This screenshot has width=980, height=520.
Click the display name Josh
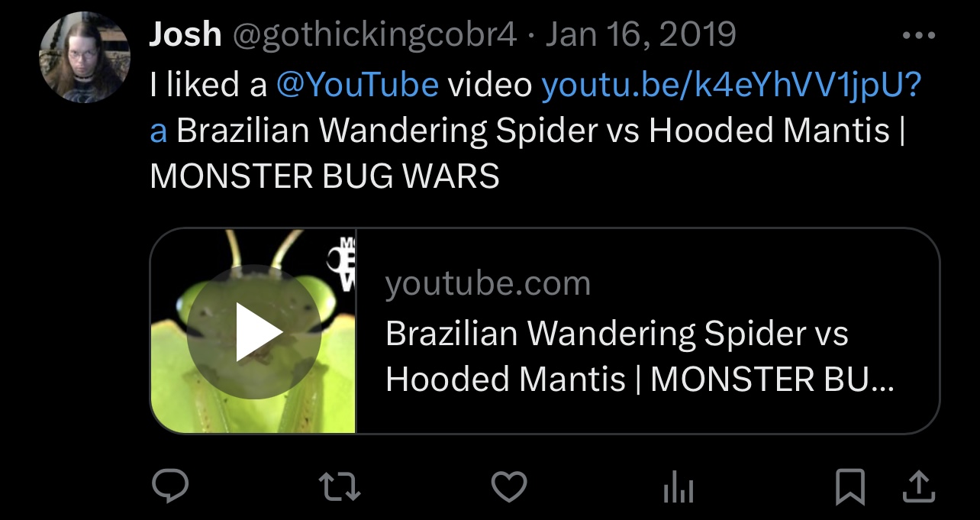point(185,34)
